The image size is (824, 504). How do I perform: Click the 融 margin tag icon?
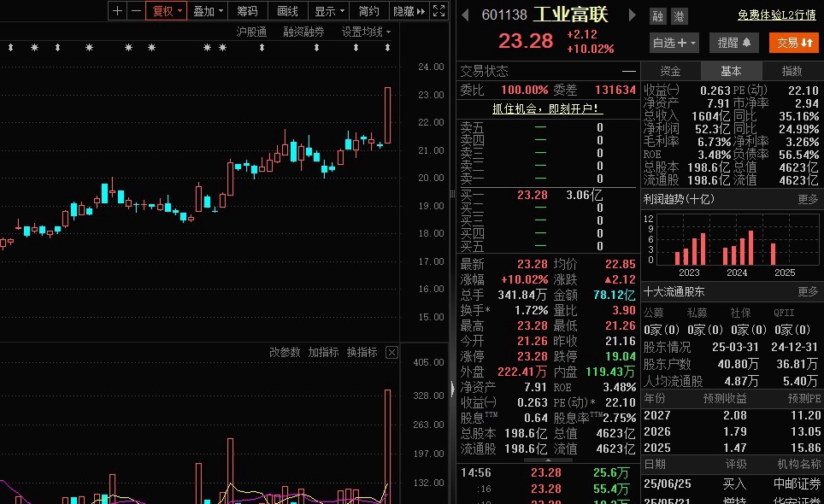[x=657, y=17]
